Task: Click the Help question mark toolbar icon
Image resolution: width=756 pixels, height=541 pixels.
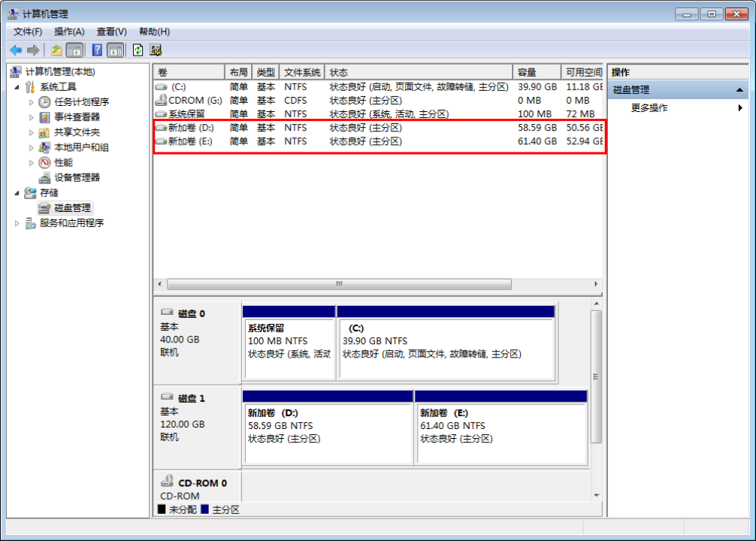Action: [97, 50]
